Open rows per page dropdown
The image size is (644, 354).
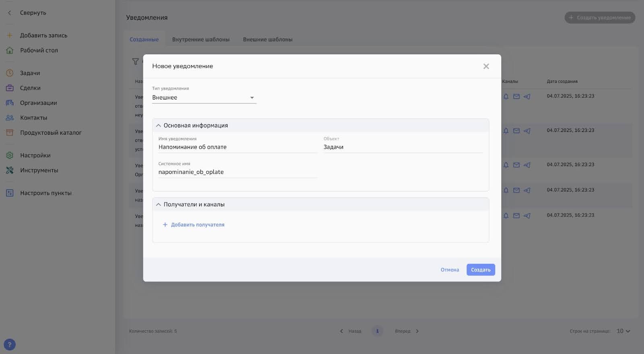[623, 331]
